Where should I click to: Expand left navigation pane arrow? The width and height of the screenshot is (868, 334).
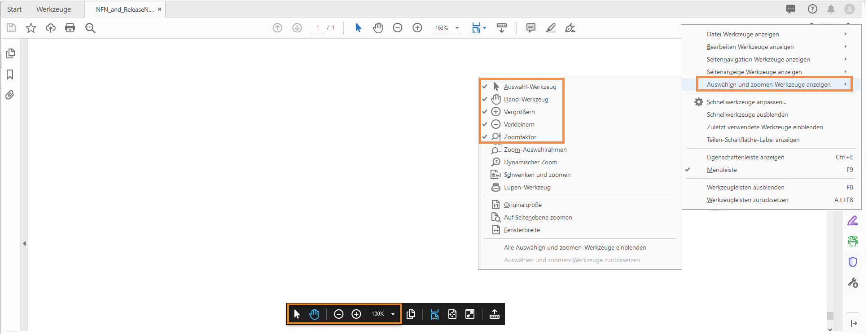pos(24,244)
